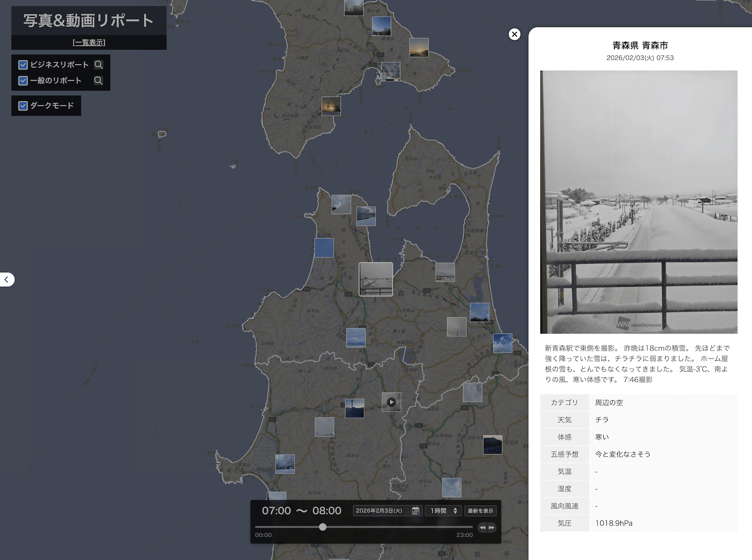Play the video report marker on map

pos(391,402)
